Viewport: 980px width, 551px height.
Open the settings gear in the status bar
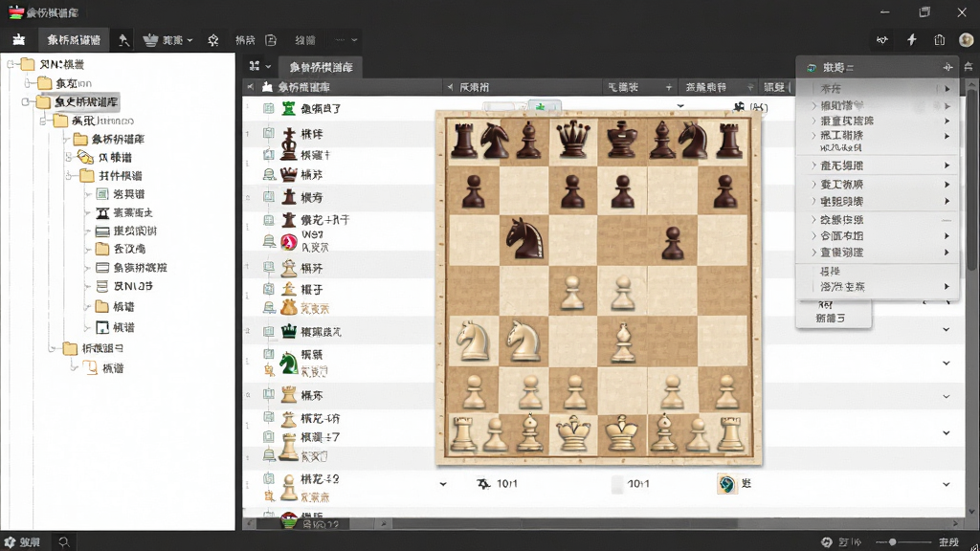10,542
